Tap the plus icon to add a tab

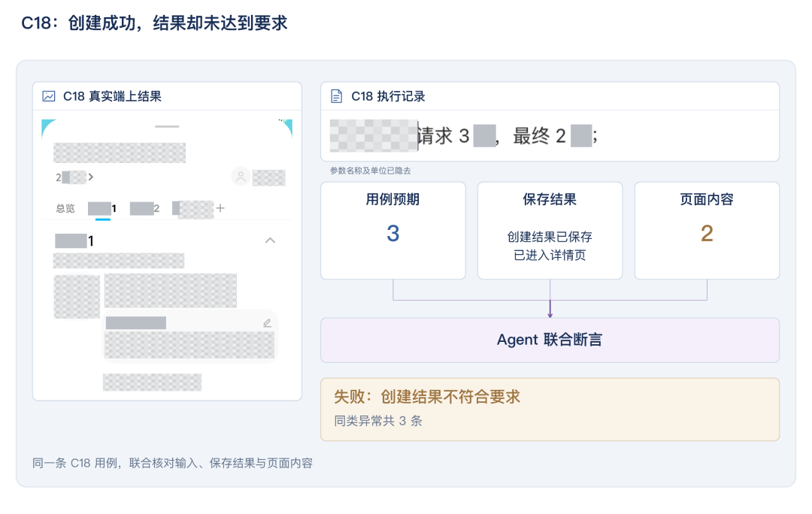[220, 208]
